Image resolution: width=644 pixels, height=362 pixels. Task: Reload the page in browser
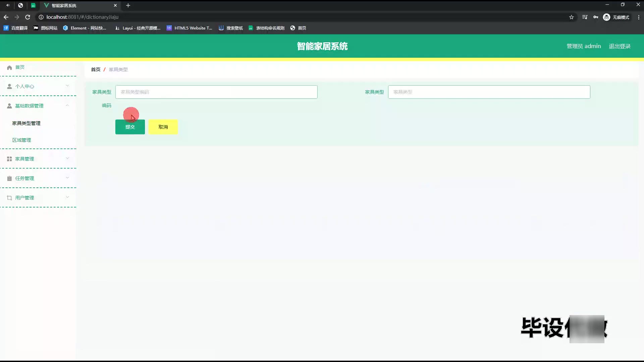[x=28, y=17]
